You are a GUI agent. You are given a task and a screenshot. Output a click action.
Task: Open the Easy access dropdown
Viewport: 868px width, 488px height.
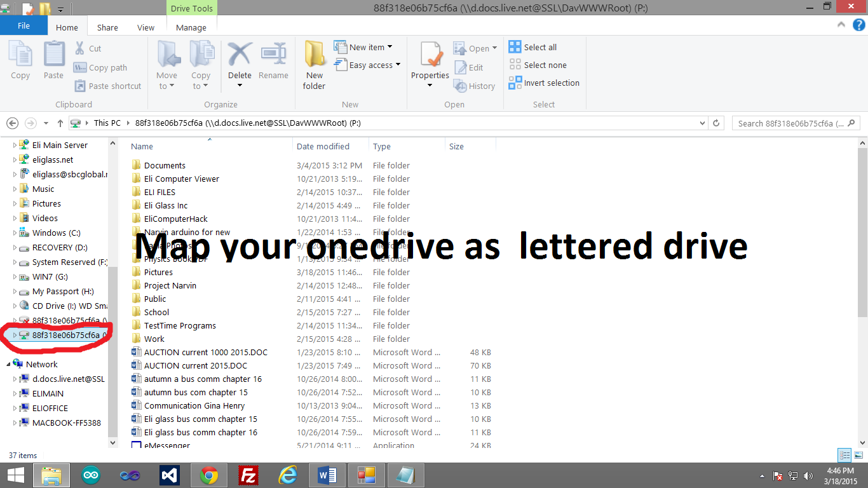[367, 64]
